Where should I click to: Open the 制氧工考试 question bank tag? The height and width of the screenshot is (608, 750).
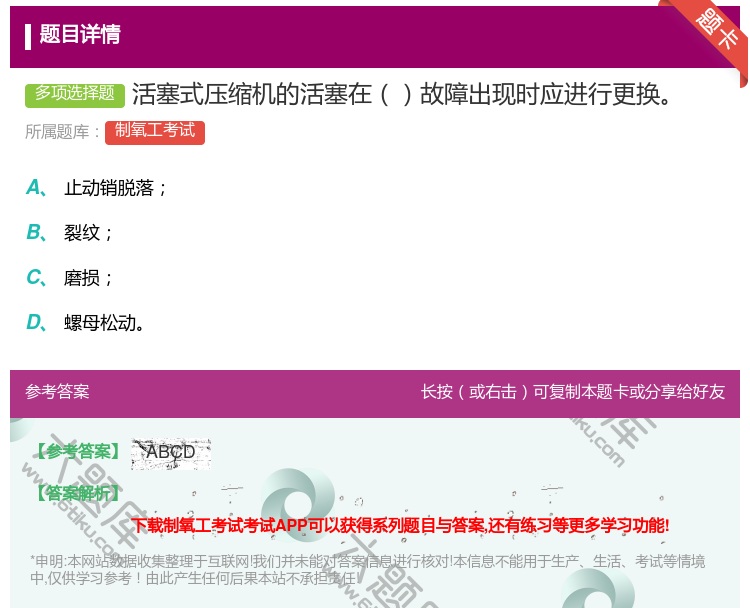155,132
